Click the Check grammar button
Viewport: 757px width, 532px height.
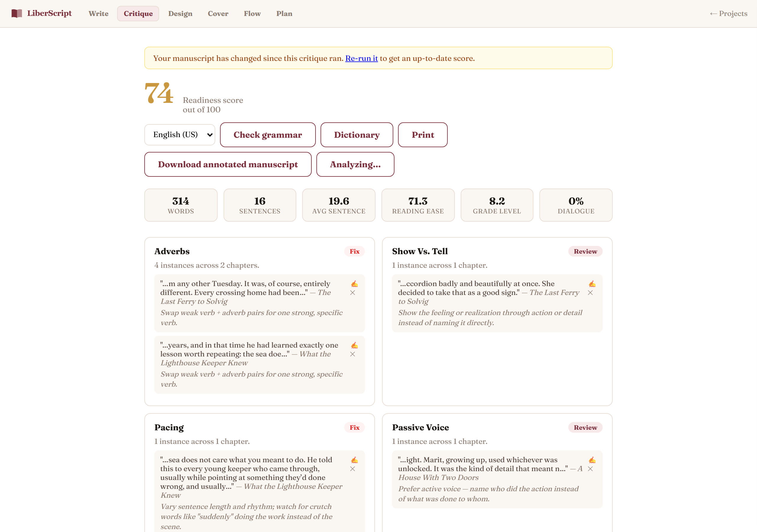coord(268,135)
